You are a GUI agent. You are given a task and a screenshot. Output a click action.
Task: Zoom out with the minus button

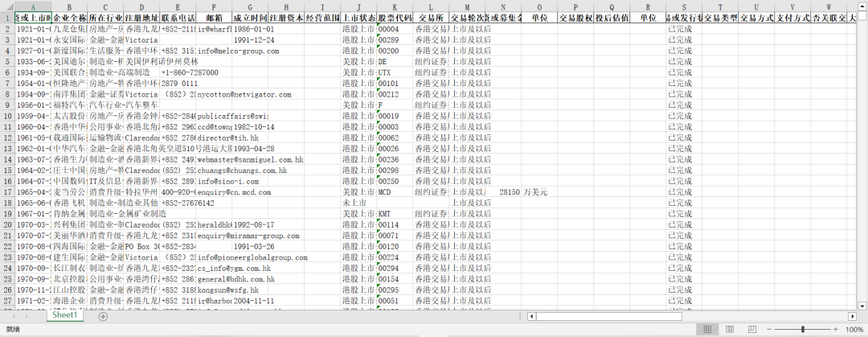point(771,329)
